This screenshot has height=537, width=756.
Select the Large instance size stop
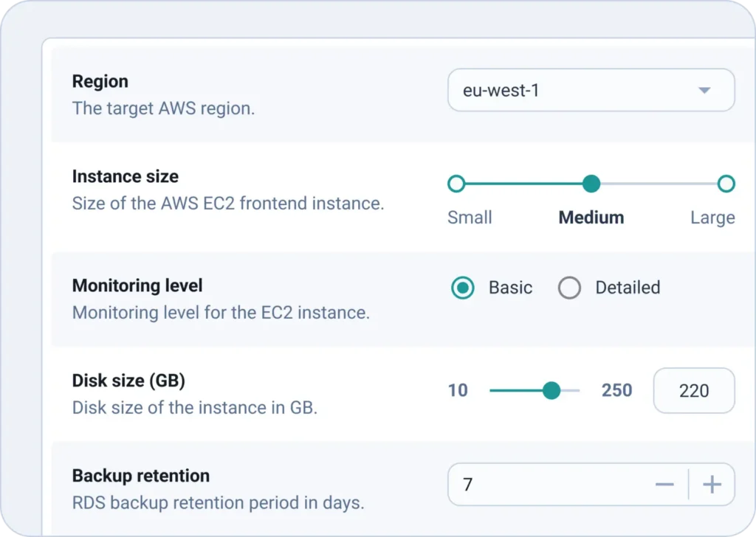726,184
